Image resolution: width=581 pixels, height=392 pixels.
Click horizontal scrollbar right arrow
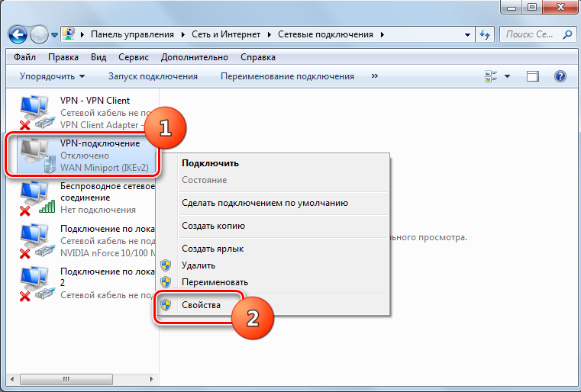(152, 379)
